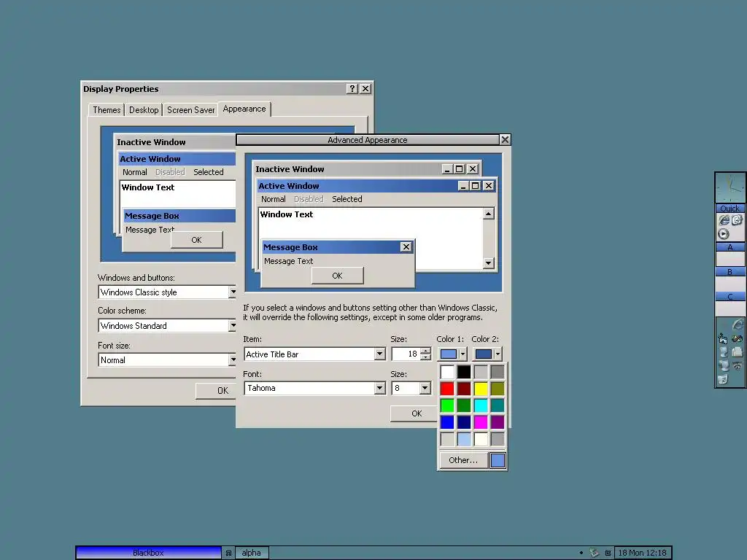
Task: Click the help question mark in Display Properties
Action: pos(352,88)
